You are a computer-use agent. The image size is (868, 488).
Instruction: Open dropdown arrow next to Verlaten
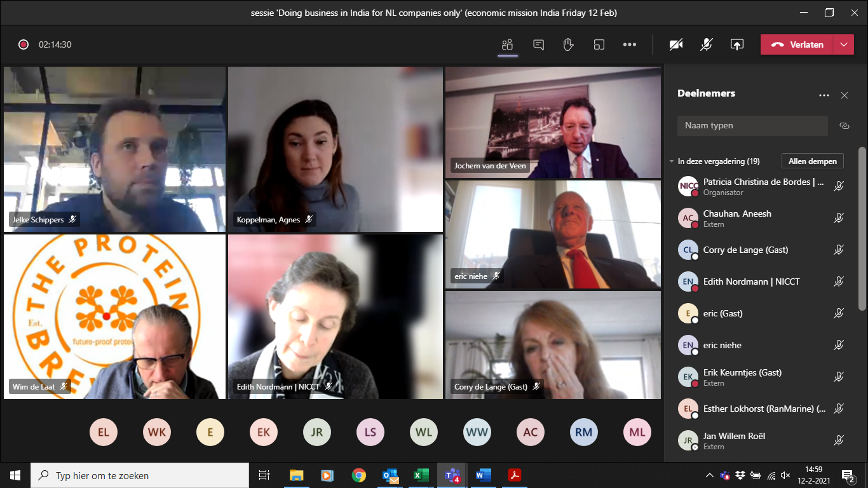tap(843, 44)
